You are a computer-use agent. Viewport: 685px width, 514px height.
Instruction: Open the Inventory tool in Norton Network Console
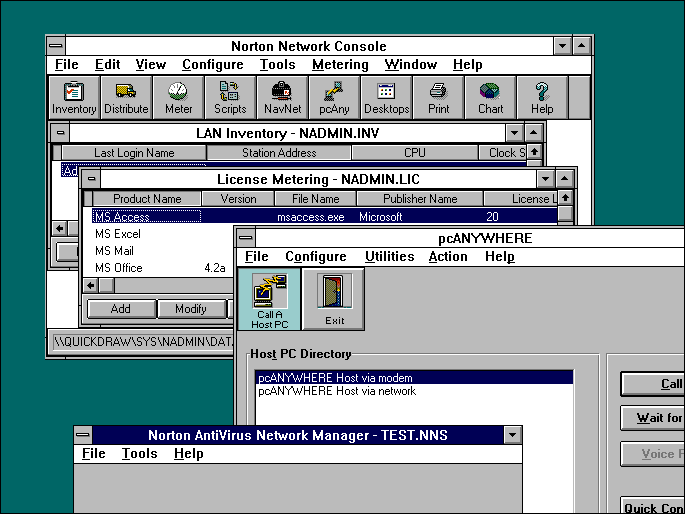click(74, 97)
